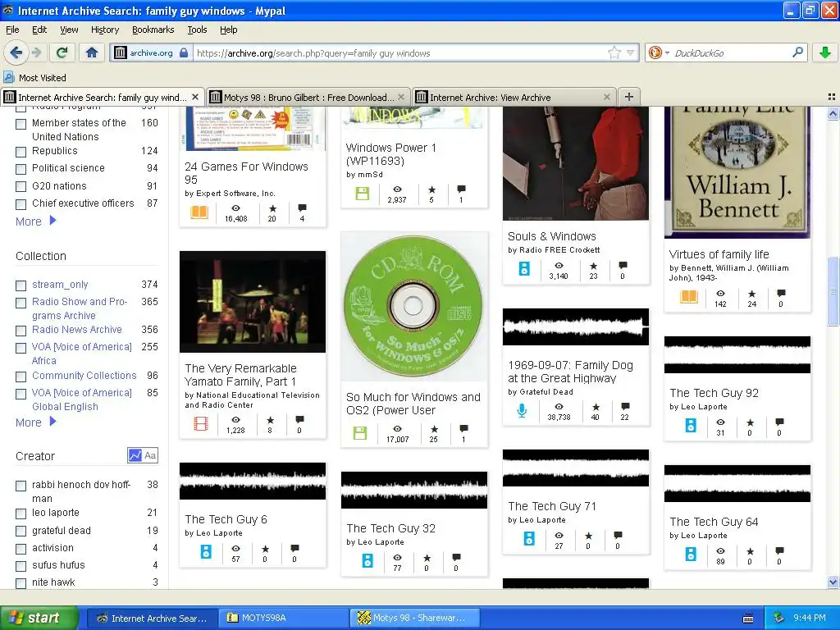Tick the grateful dead creator checkbox
This screenshot has height=630, width=840.
[x=21, y=532]
